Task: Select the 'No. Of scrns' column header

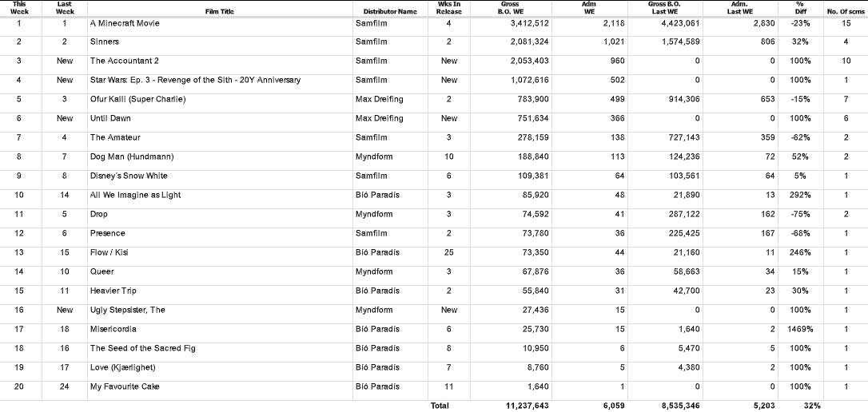Action: coord(846,11)
